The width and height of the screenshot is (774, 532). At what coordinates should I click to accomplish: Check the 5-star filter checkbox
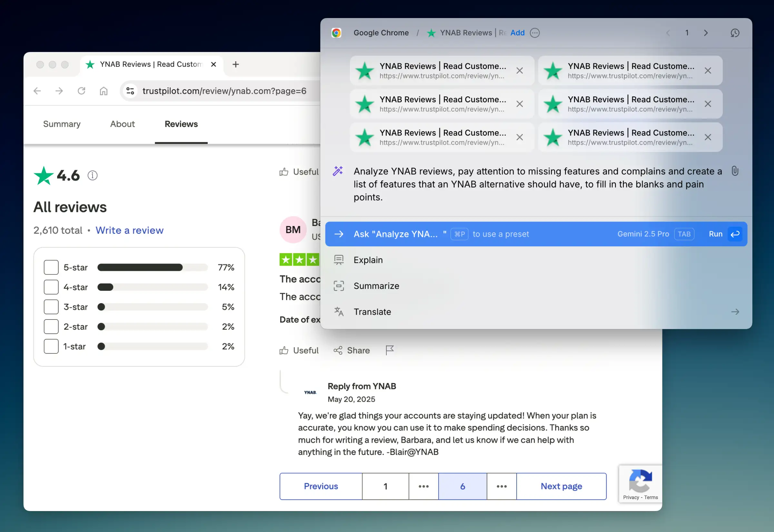[x=51, y=267]
